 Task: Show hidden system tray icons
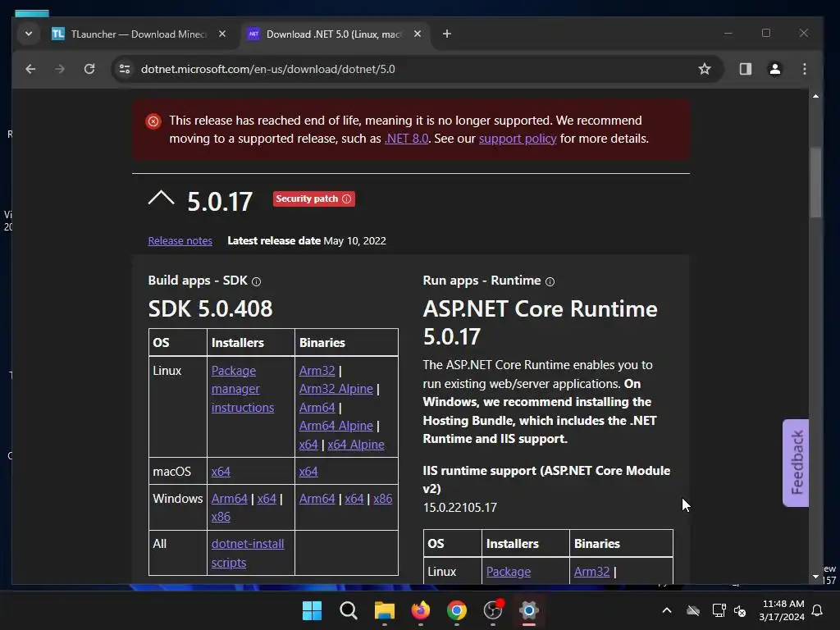point(667,610)
